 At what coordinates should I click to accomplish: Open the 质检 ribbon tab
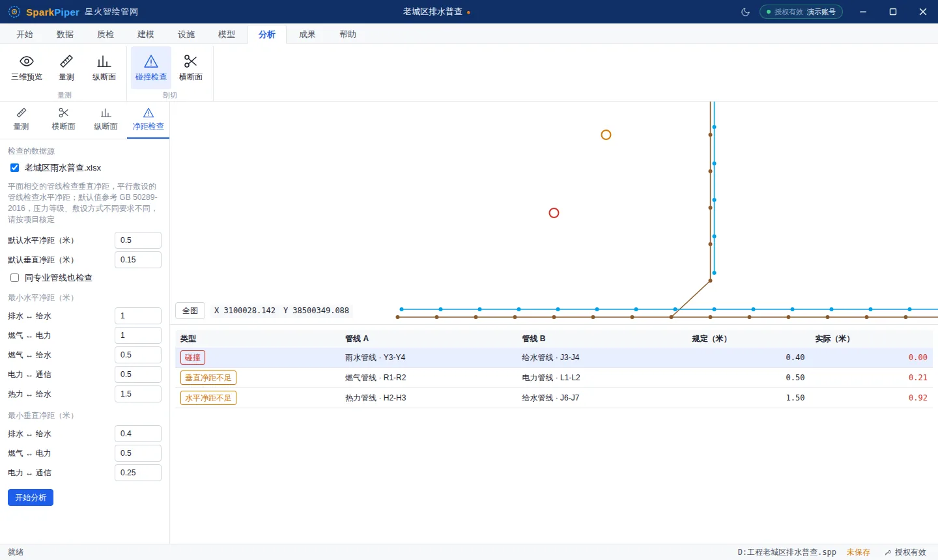point(106,34)
